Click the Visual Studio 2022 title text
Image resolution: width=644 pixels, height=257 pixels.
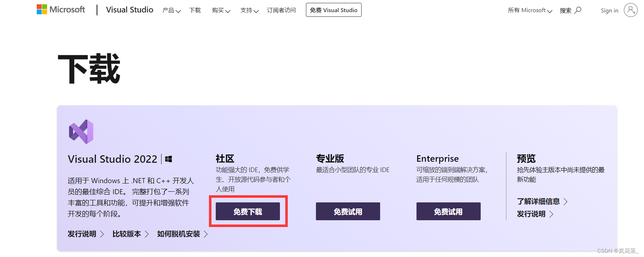click(112, 159)
